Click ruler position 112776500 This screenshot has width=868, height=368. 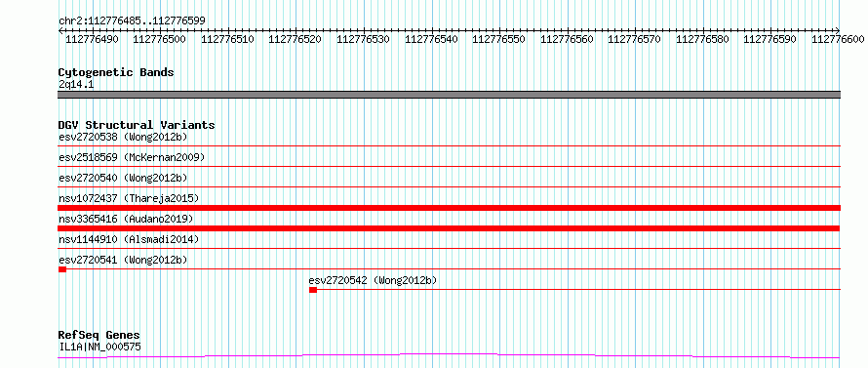160,39
